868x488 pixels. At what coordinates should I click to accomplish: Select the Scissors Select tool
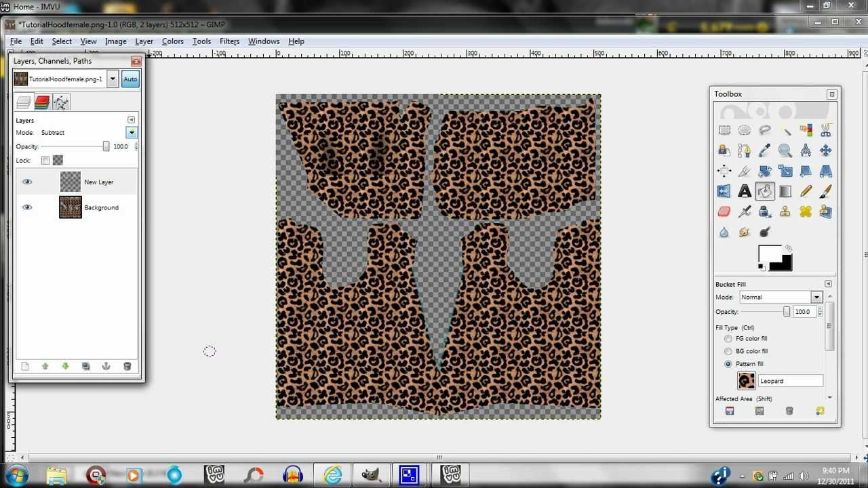(x=826, y=130)
